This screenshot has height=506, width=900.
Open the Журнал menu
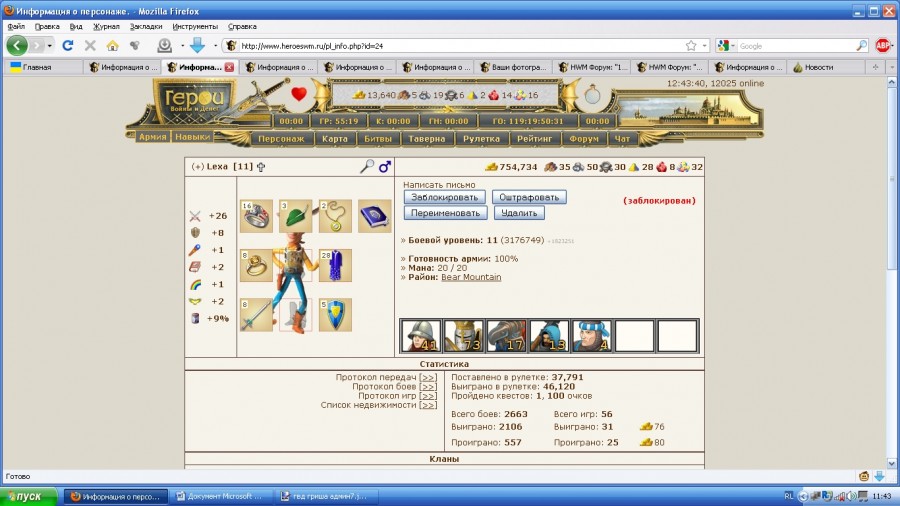[x=106, y=26]
